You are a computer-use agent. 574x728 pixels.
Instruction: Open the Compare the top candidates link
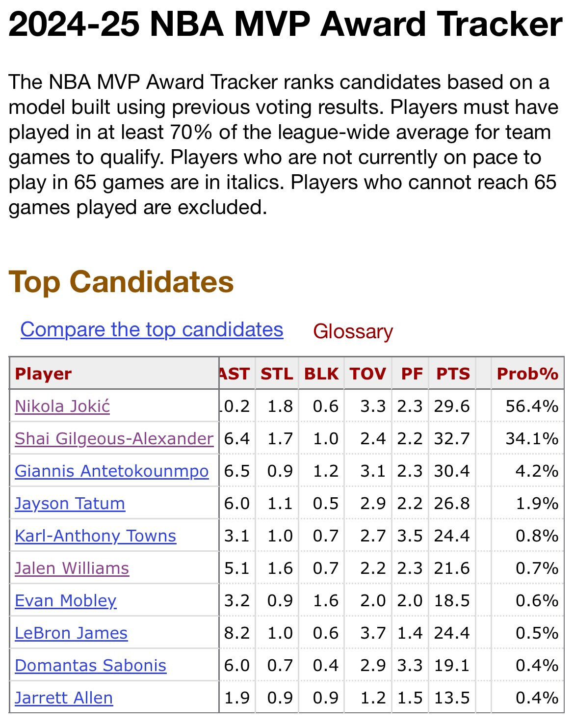(152, 329)
